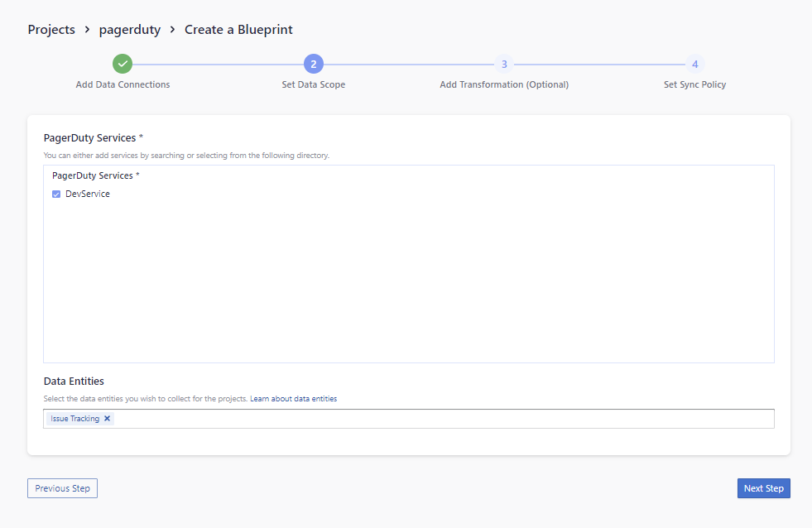
Task: Click the DevService service label
Action: pos(88,194)
